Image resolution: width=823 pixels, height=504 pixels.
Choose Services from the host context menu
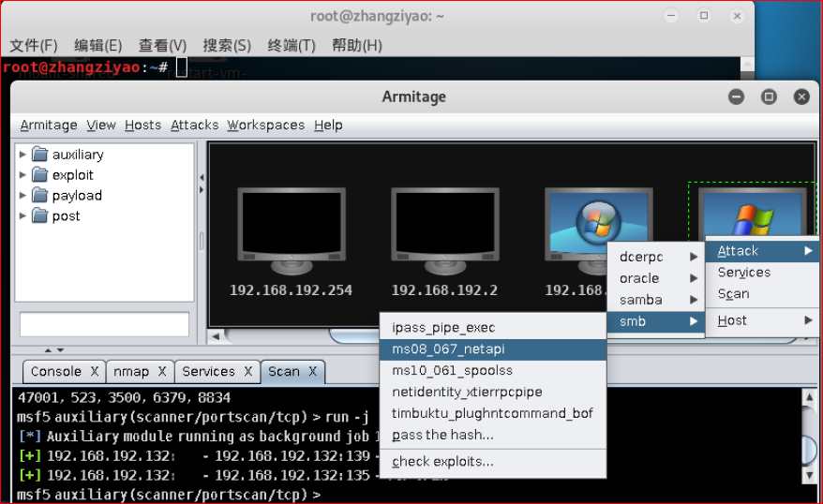coord(763,273)
